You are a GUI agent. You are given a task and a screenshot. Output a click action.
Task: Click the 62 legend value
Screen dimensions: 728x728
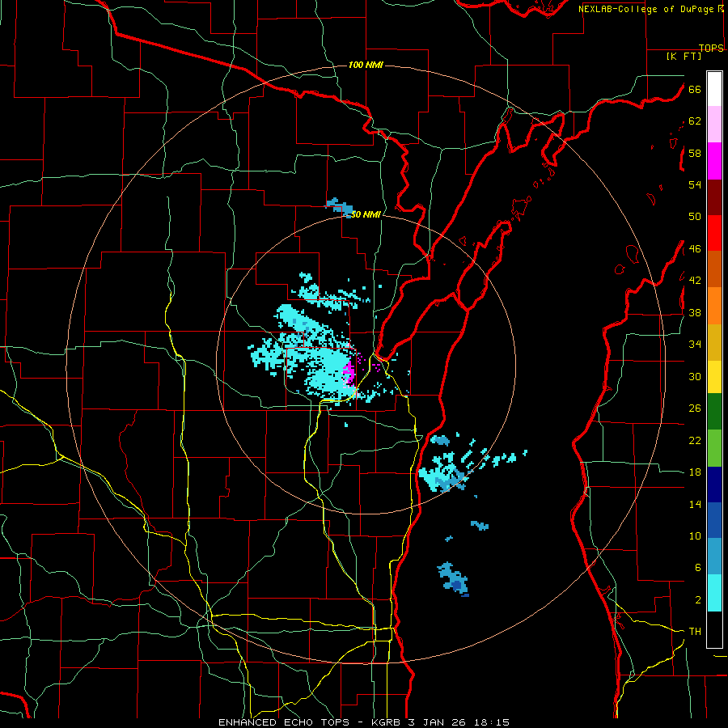coord(695,121)
